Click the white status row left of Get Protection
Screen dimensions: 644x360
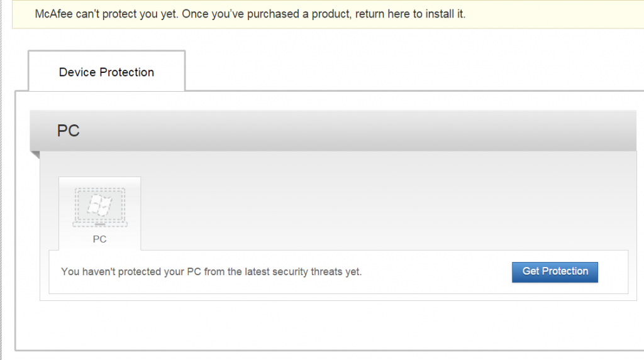434,272
